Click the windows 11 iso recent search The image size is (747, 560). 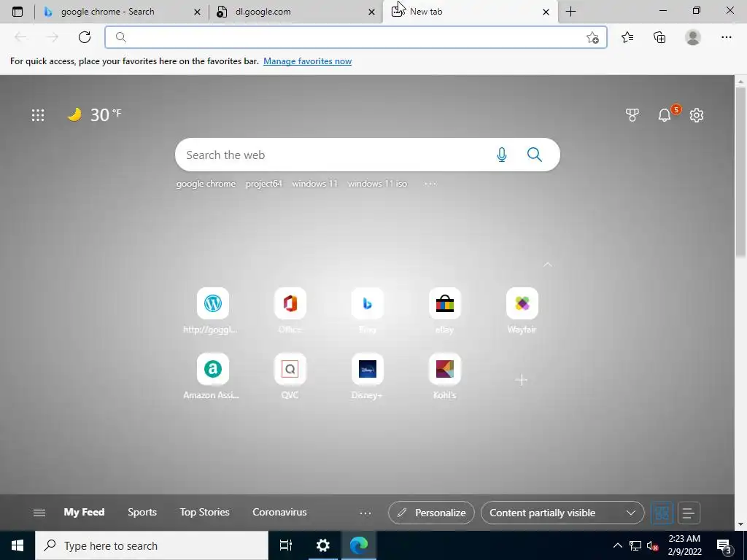pos(377,184)
